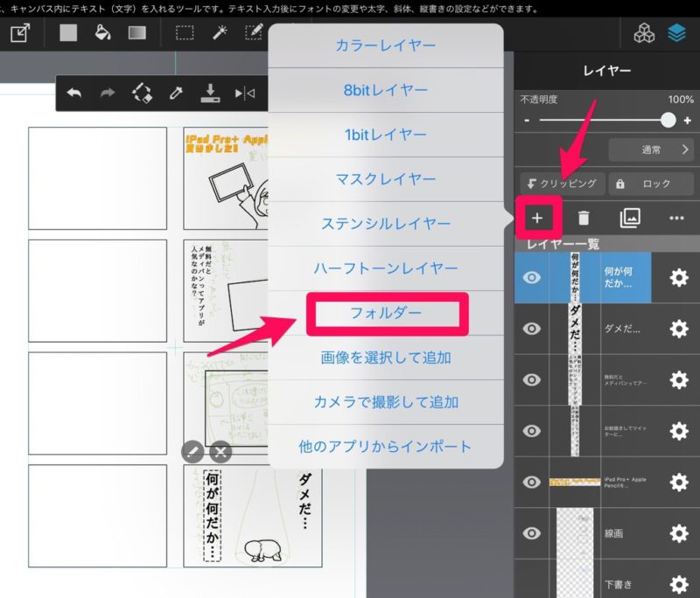Toggle the layers panel icon
Image resolution: width=700 pixels, height=598 pixels.
coord(676,33)
